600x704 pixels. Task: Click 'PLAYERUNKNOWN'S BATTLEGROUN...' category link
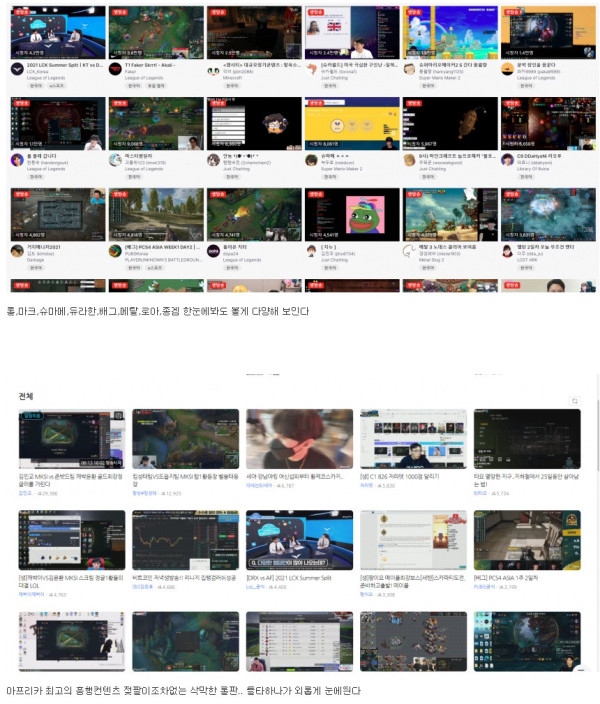(x=163, y=260)
